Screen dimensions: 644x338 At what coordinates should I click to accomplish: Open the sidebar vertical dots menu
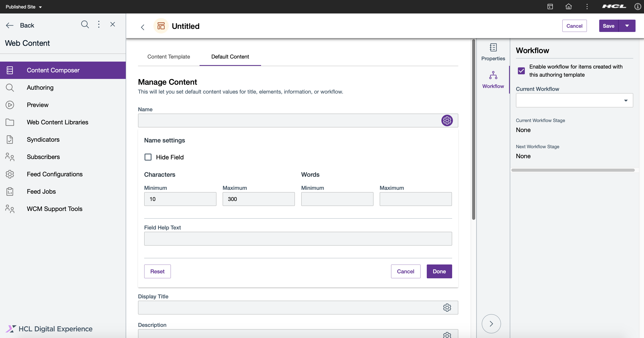[99, 24]
